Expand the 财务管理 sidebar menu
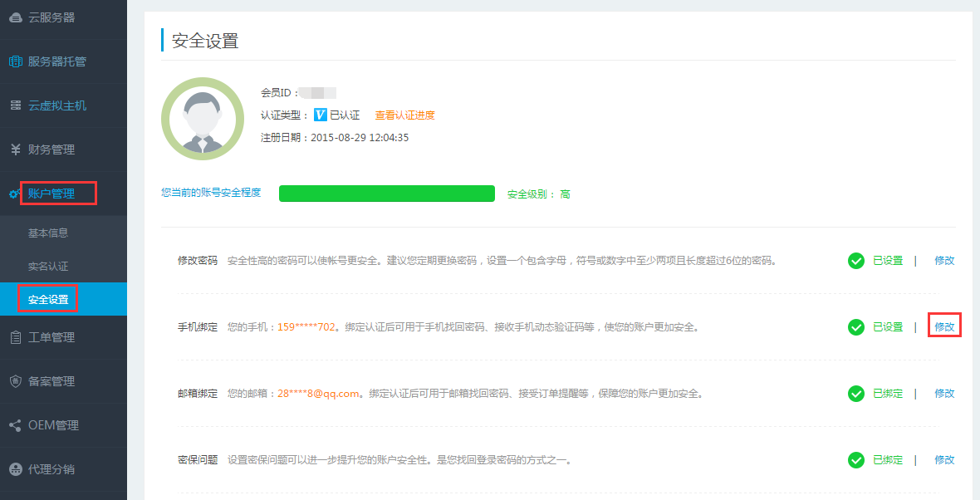Viewport: 980px width, 500px height. coord(51,150)
